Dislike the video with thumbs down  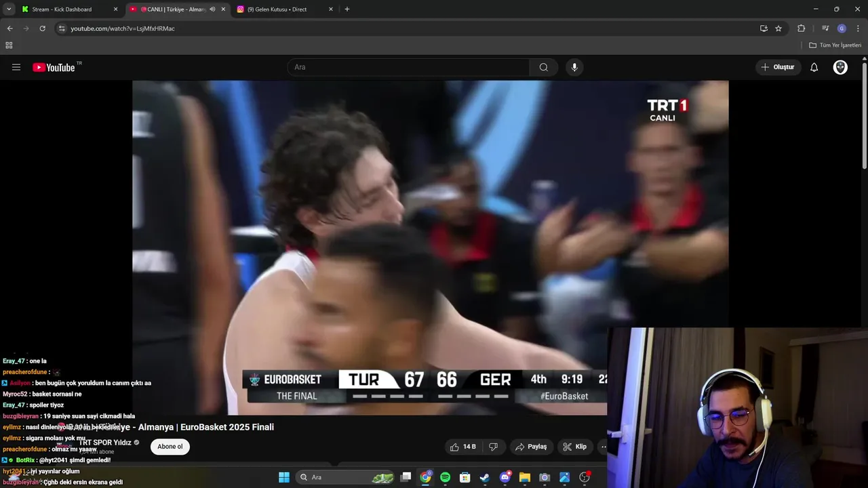tap(493, 447)
